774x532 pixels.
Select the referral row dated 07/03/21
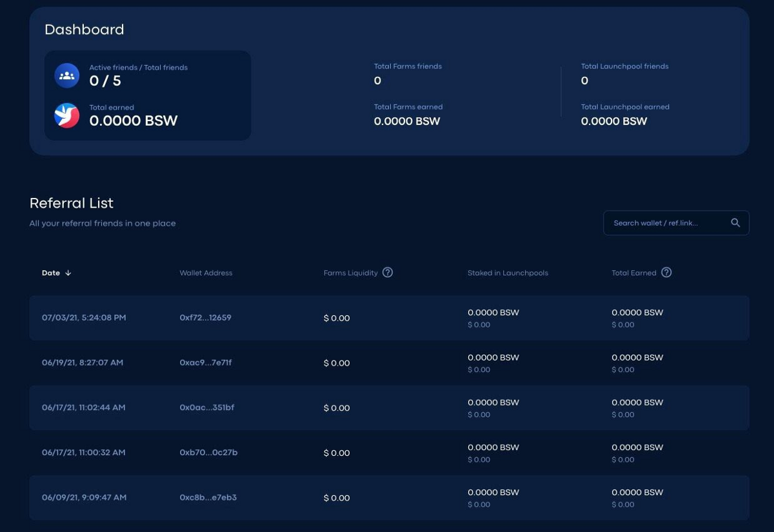[84, 318]
